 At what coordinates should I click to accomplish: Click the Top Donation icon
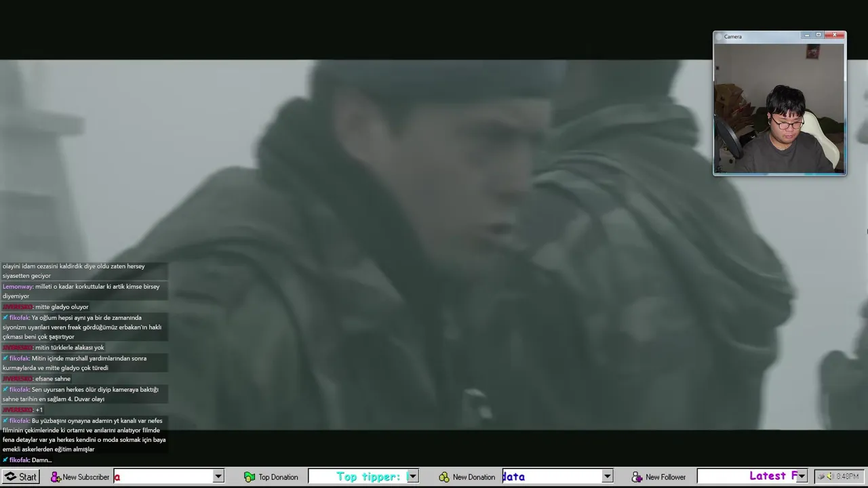click(249, 477)
